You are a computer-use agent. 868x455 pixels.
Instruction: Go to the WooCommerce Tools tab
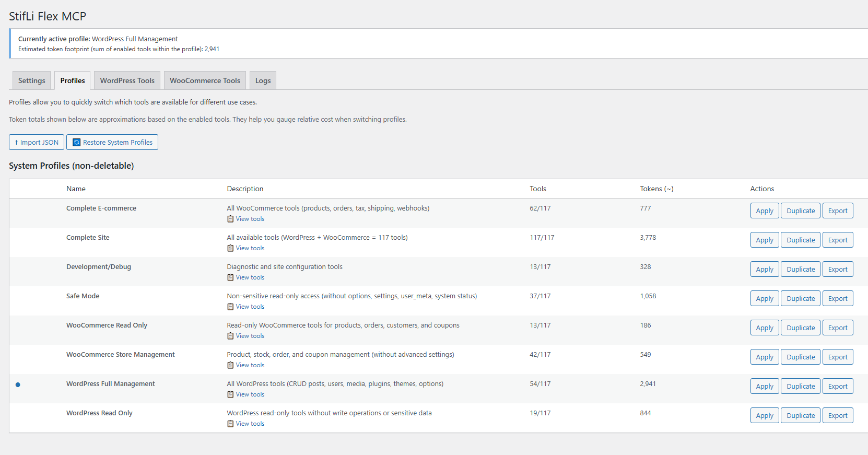click(205, 81)
